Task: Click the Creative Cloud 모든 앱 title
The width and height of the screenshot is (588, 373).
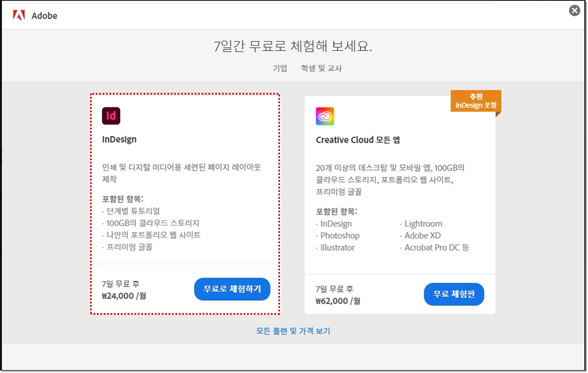Action: (358, 140)
